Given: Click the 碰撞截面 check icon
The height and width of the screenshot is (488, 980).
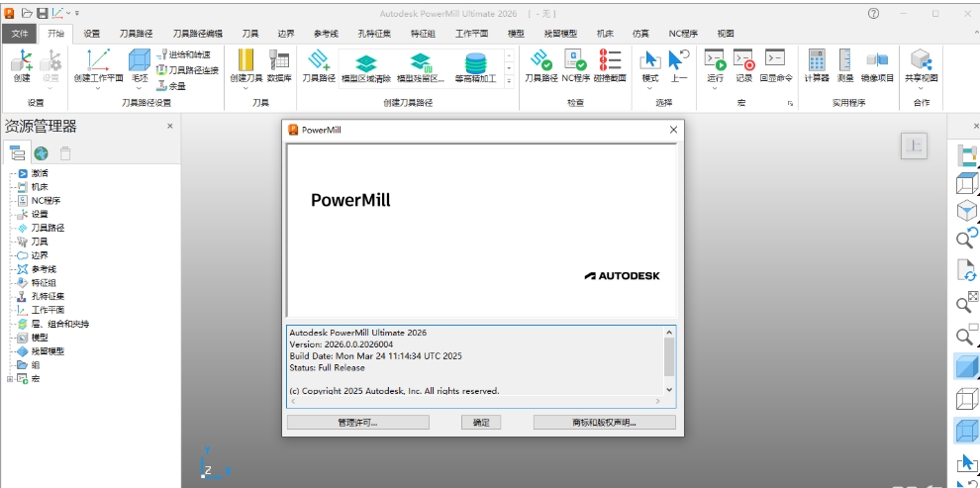Looking at the screenshot, I should tap(610, 65).
